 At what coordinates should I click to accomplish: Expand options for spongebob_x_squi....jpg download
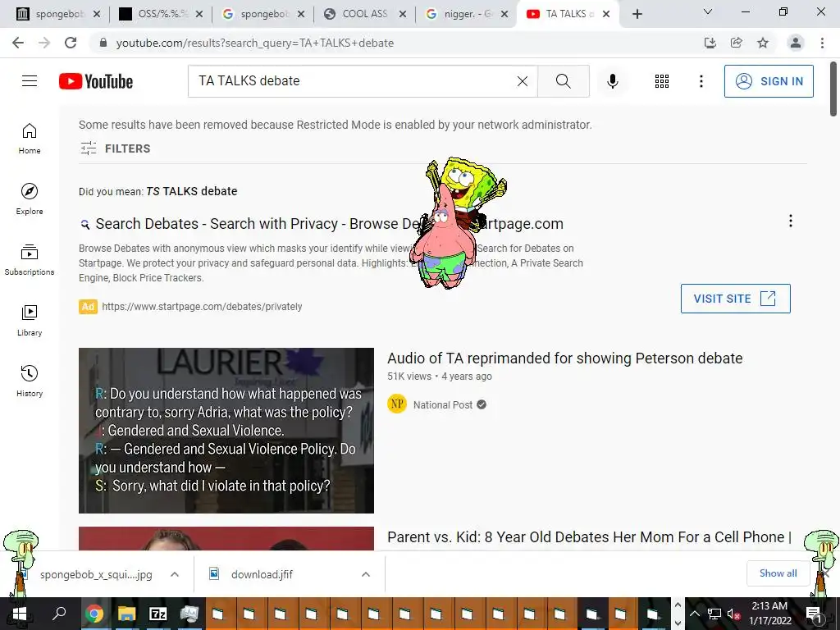175,574
